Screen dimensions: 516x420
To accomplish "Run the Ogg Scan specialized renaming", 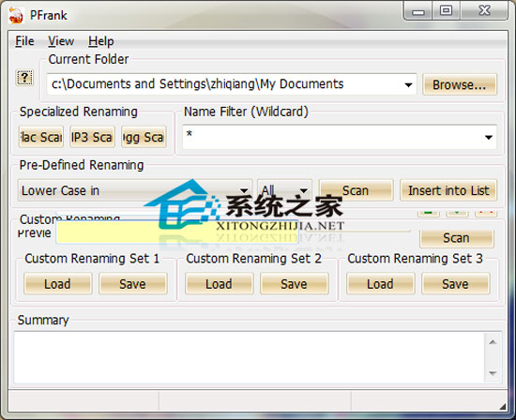I will (144, 137).
